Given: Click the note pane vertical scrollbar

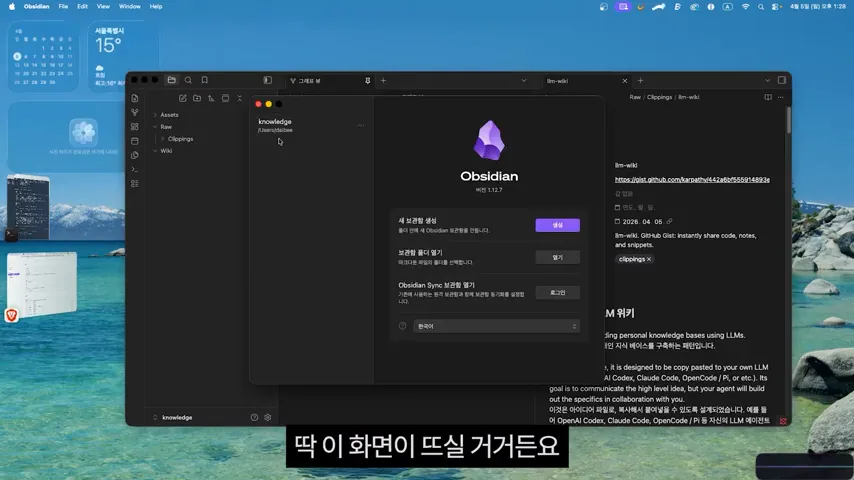Looking at the screenshot, I should 789,120.
